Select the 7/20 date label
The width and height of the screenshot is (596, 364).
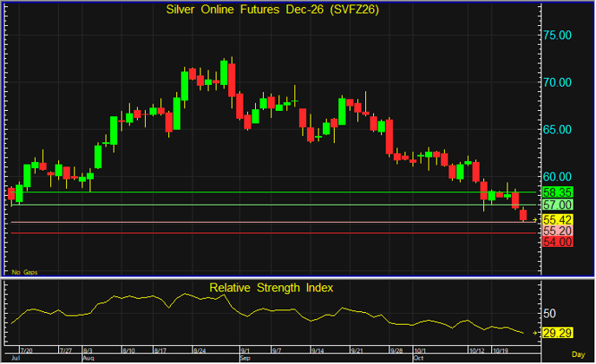point(26,350)
